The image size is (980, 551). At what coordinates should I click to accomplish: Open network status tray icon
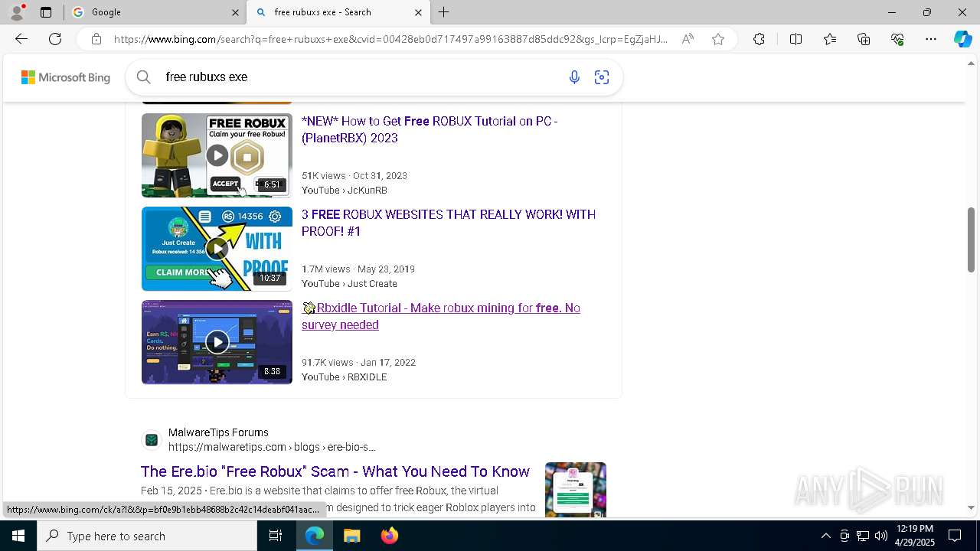pos(863,536)
